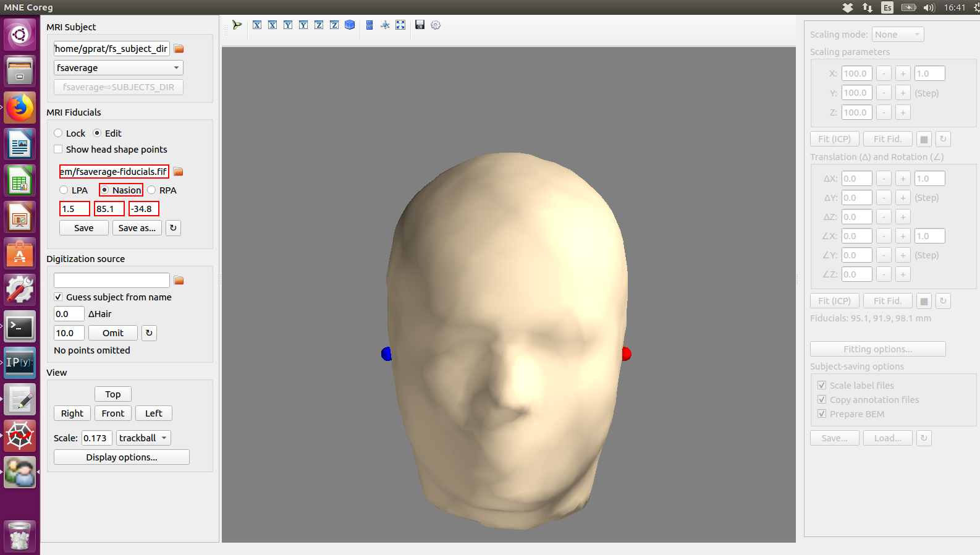Toggle Scale label files checkbox
This screenshot has height=555, width=980.
822,385
